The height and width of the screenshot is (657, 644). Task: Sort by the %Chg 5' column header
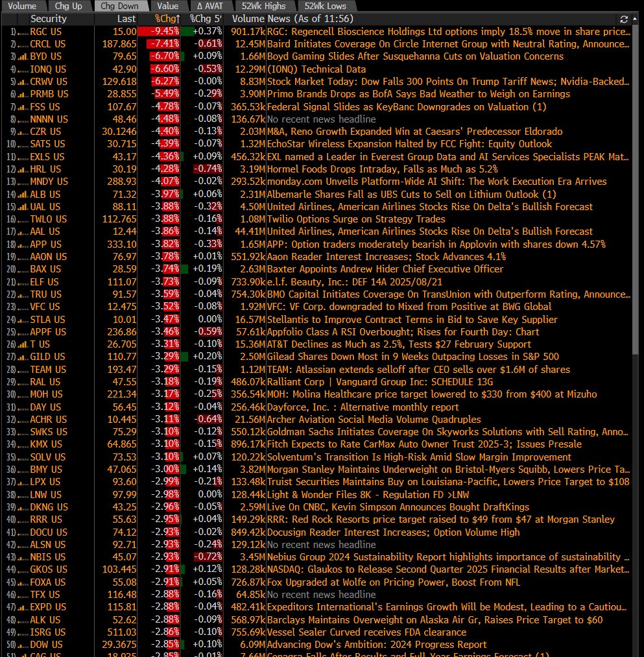pyautogui.click(x=206, y=19)
